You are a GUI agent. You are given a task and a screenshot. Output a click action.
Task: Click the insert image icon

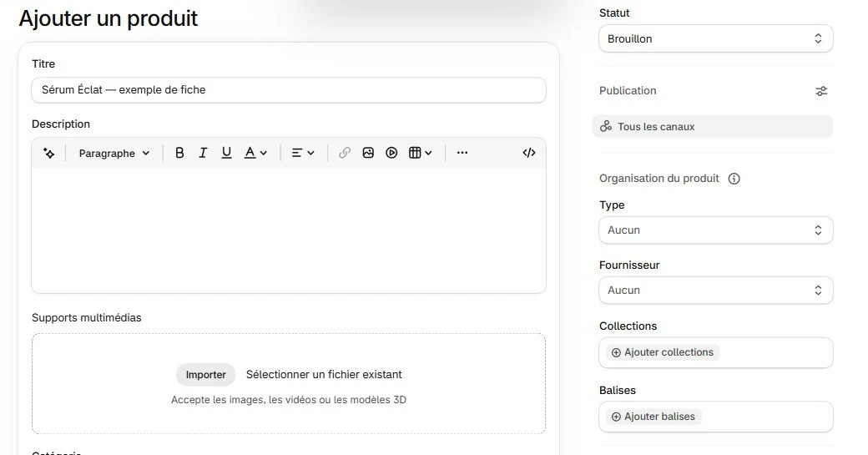click(x=368, y=153)
